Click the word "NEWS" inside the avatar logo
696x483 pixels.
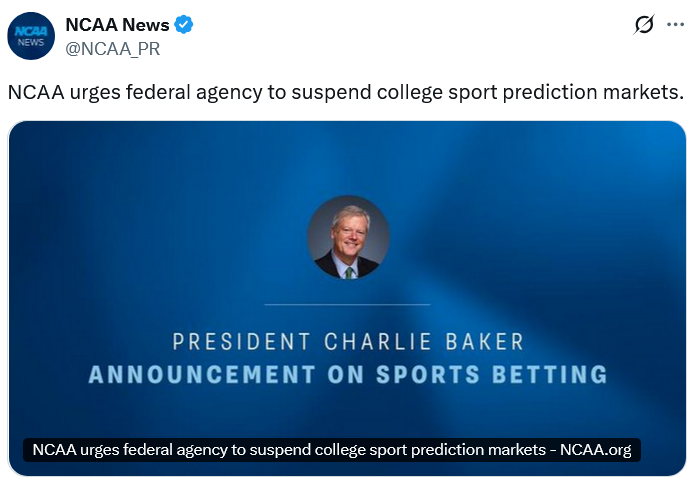31,42
